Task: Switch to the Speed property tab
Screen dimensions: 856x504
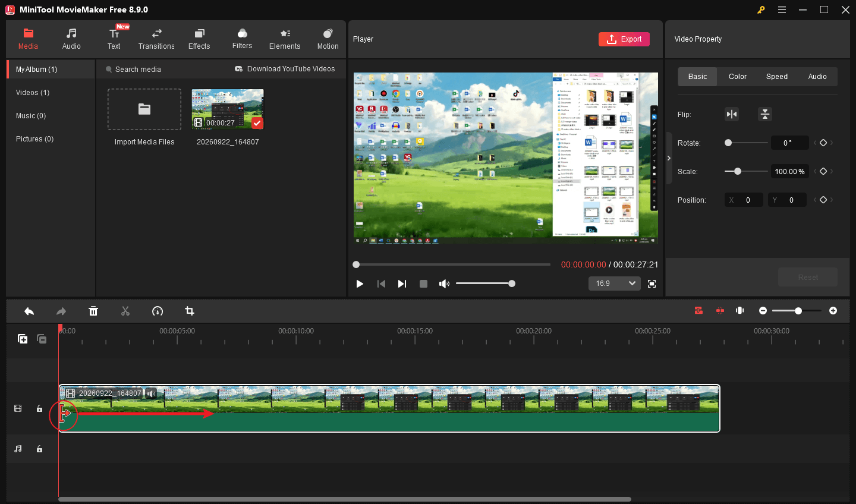Action: [777, 77]
